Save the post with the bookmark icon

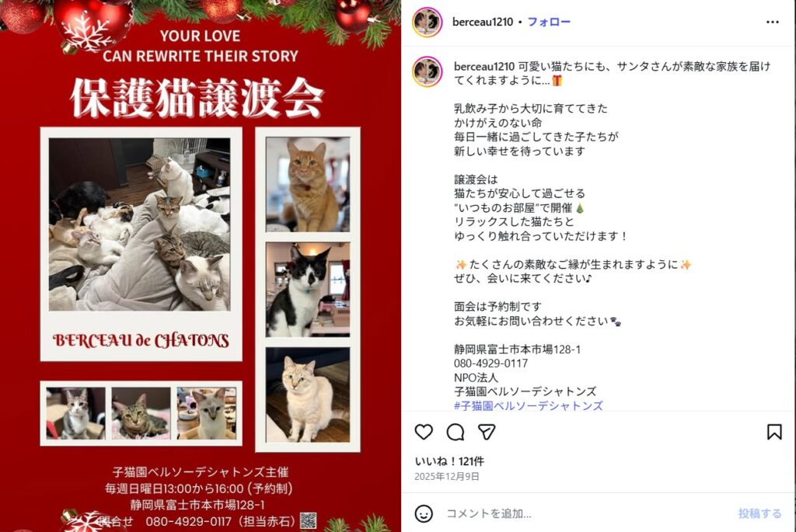[774, 432]
